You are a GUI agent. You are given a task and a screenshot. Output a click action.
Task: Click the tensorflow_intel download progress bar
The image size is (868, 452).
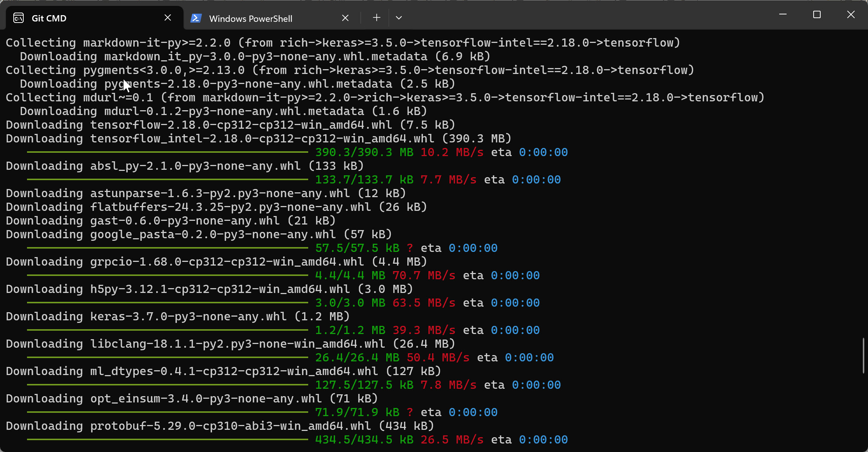[x=168, y=152]
